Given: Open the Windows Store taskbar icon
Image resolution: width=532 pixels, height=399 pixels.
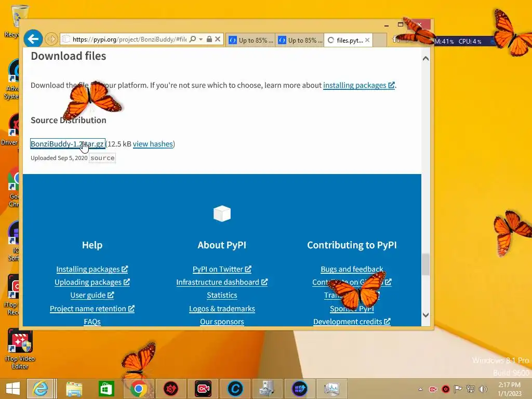Looking at the screenshot, I should tap(105, 389).
